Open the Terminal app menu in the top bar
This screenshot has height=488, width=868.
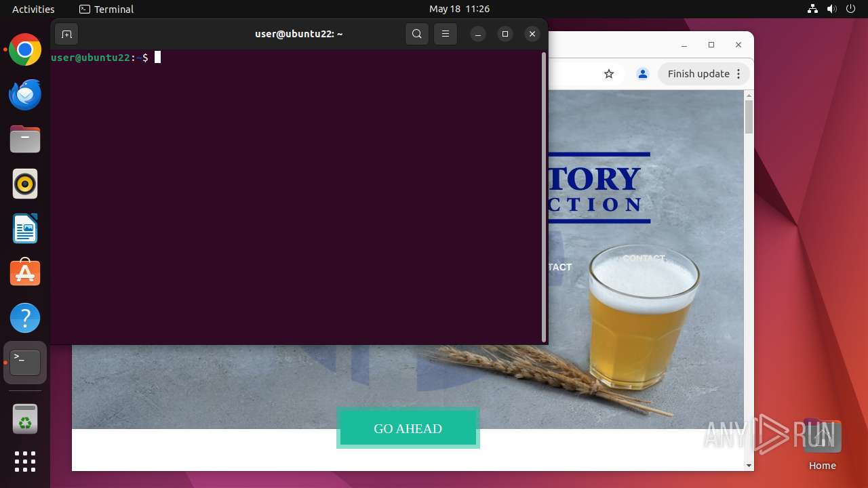[x=106, y=9]
